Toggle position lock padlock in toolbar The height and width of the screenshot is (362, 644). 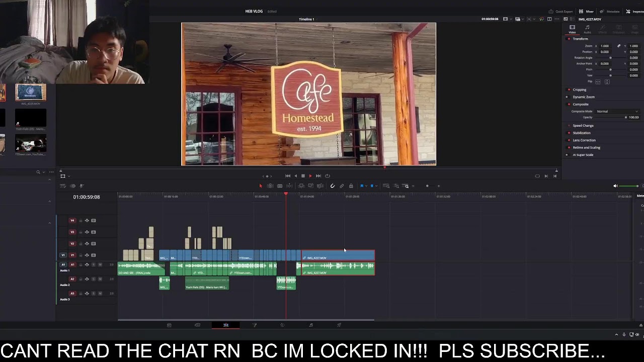point(351,186)
